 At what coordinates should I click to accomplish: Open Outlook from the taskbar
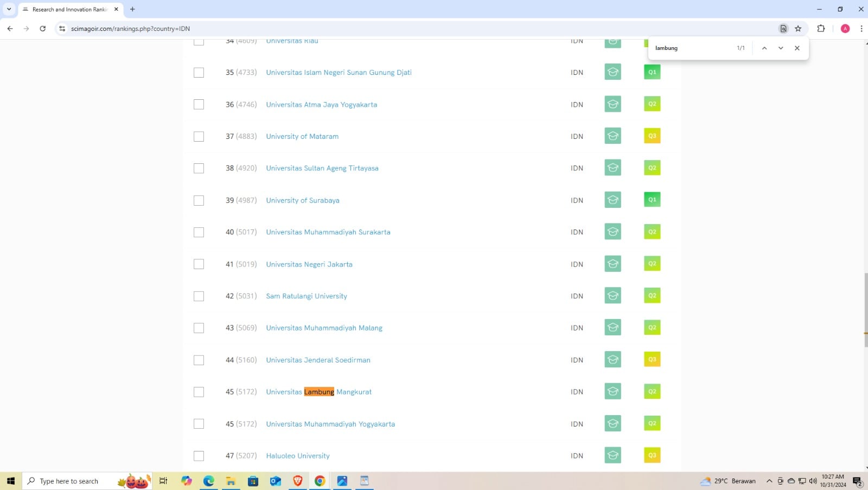[275, 481]
